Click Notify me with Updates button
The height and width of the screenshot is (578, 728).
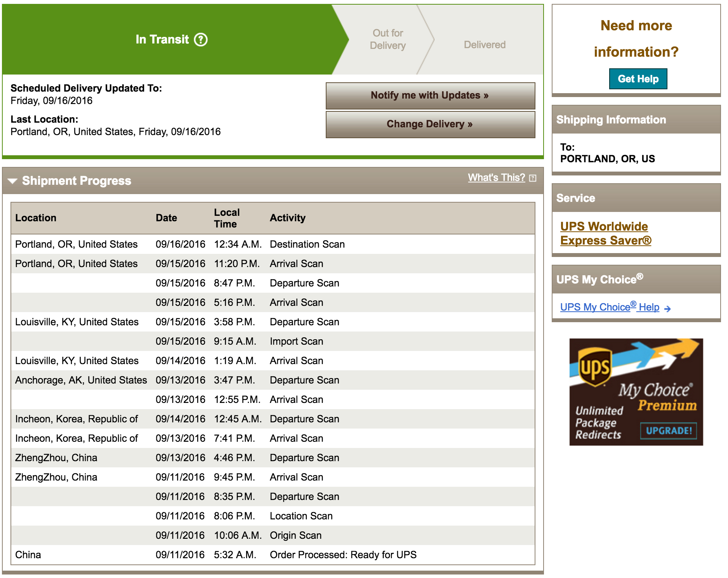pos(430,95)
